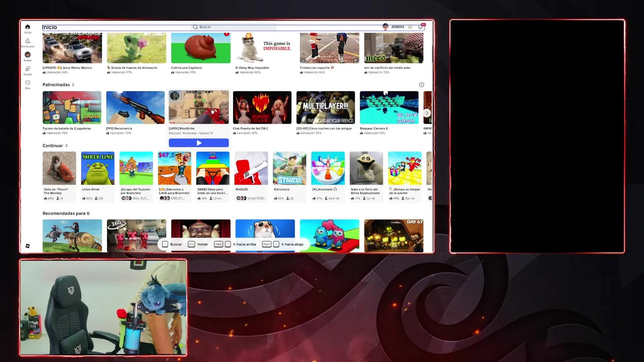Click the "Tiroteo con capucha" title text
This screenshot has height=362, width=644.
315,68
